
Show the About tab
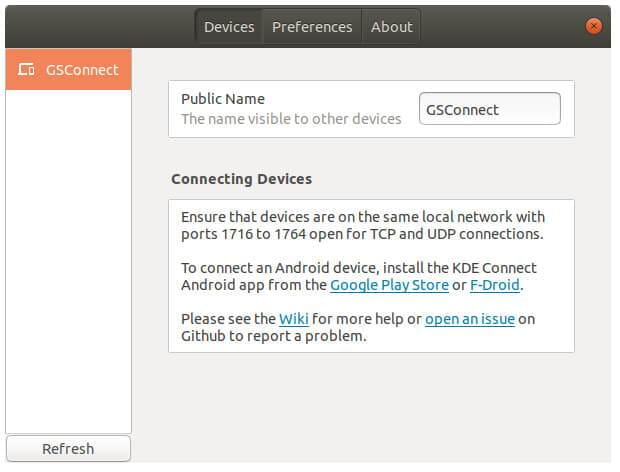click(x=391, y=27)
